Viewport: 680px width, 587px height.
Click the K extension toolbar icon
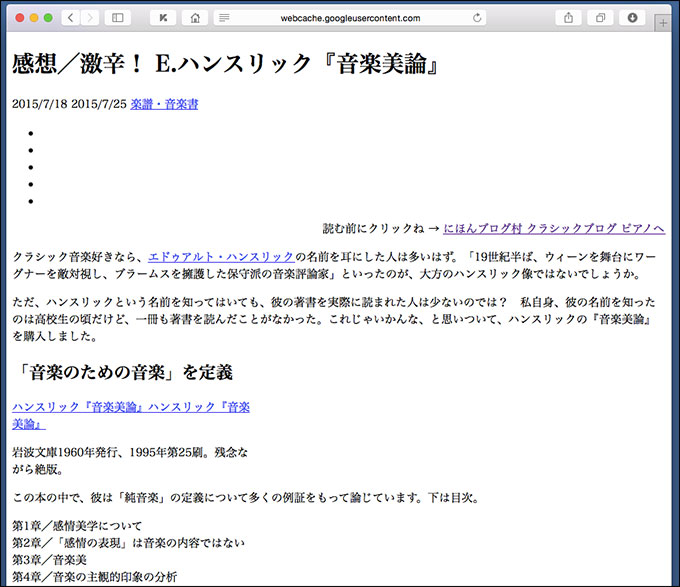click(163, 18)
